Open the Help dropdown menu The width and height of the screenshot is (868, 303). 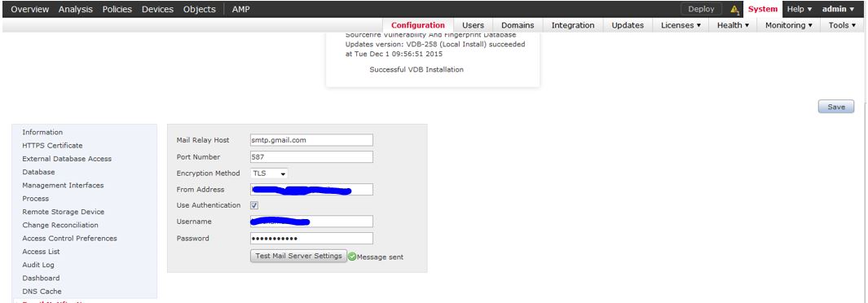pos(800,10)
